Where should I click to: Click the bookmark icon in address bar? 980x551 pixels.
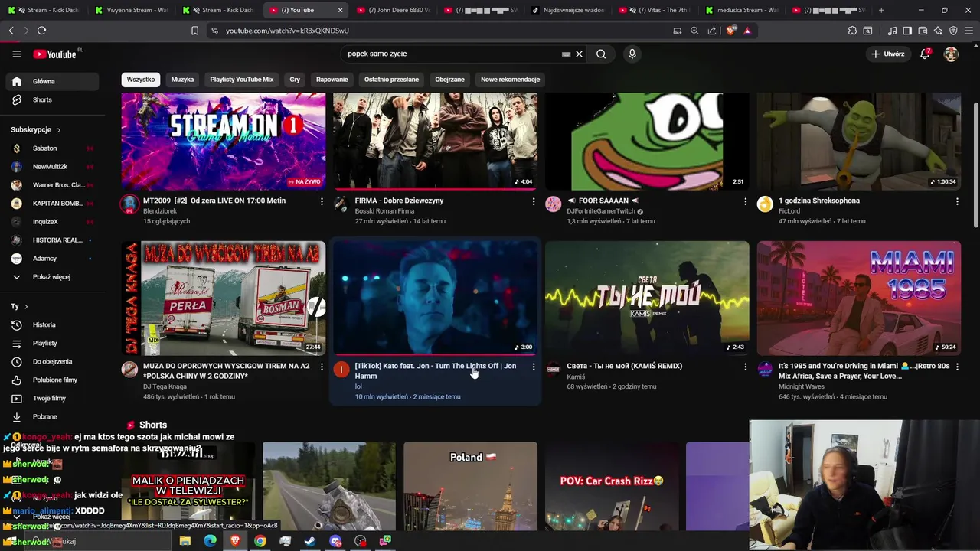point(194,31)
